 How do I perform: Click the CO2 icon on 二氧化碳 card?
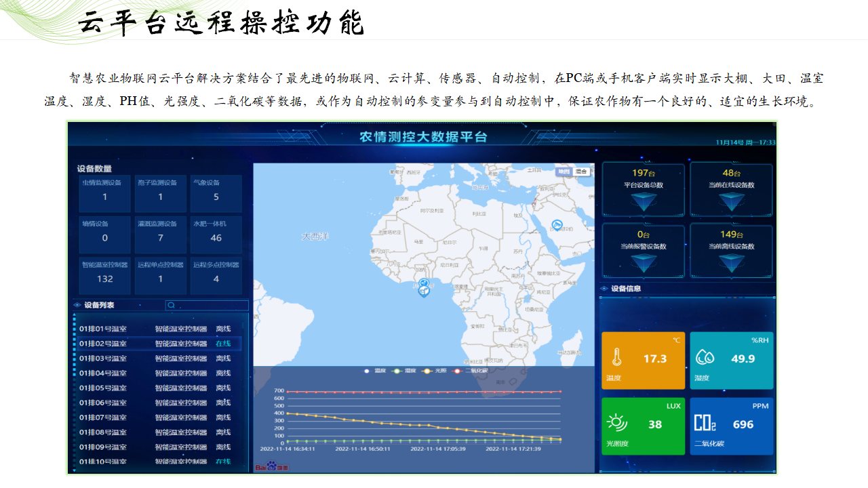(x=705, y=424)
